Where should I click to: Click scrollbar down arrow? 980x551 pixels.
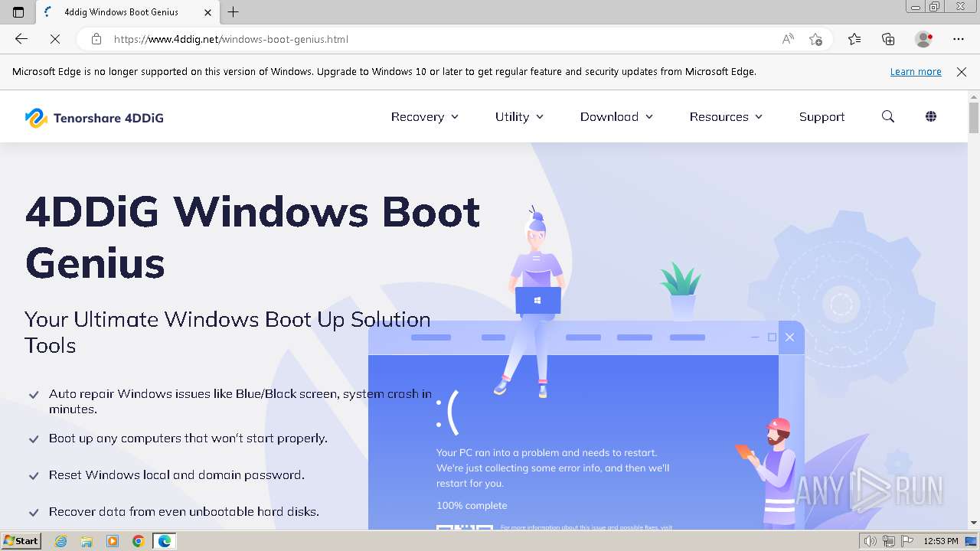tap(974, 523)
